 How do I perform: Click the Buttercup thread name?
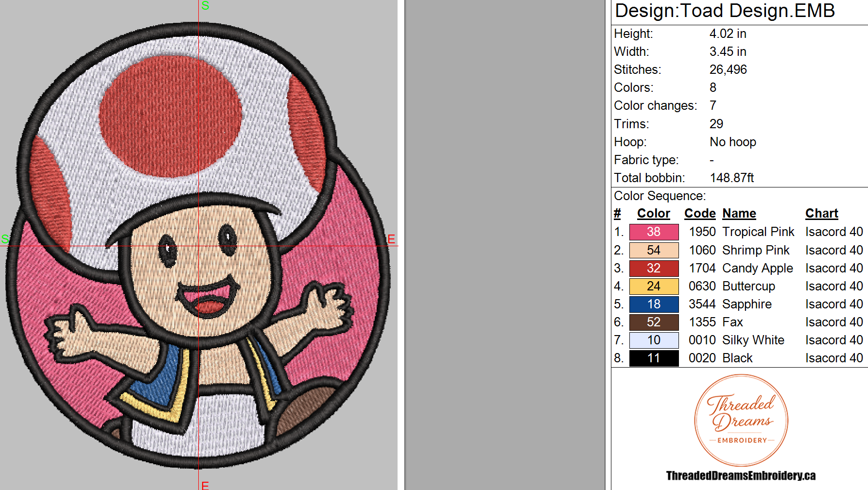click(x=748, y=286)
